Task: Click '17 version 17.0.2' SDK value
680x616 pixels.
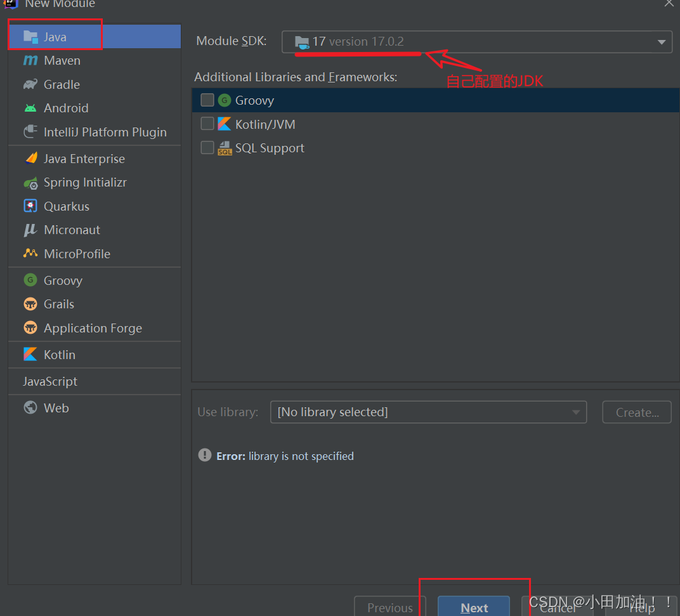Action: click(358, 42)
